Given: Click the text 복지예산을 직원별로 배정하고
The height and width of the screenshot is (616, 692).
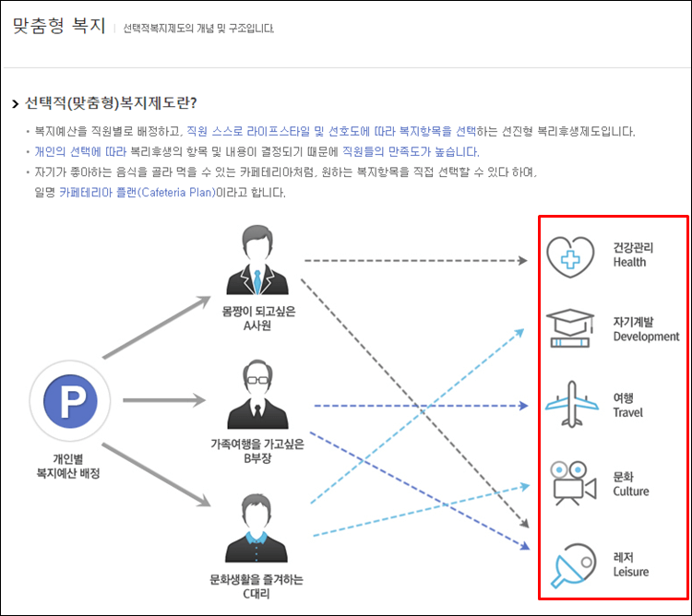Looking at the screenshot, I should [109, 131].
